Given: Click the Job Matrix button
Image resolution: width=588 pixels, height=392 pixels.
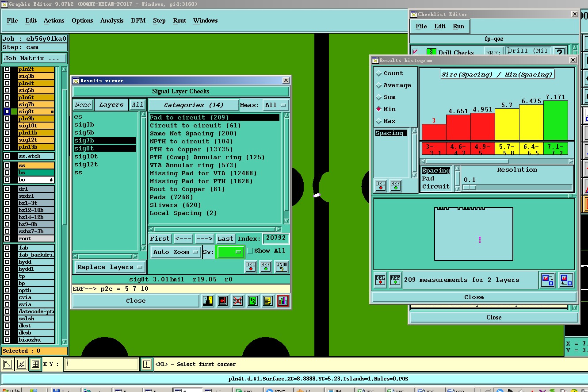Looking at the screenshot, I should [x=34, y=58].
